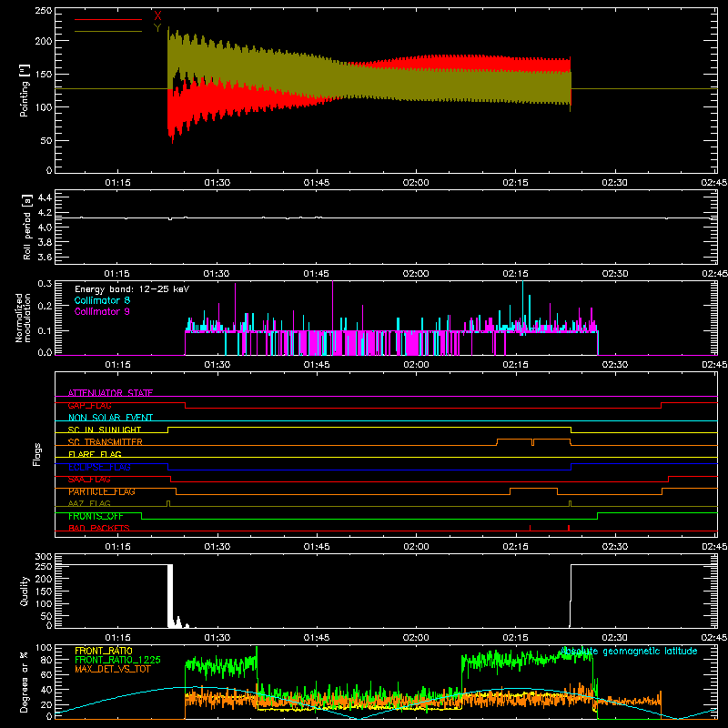This screenshot has height=728, width=728.
Task: Click the SC_TRANSMITTER flag label
Action: click(x=106, y=442)
